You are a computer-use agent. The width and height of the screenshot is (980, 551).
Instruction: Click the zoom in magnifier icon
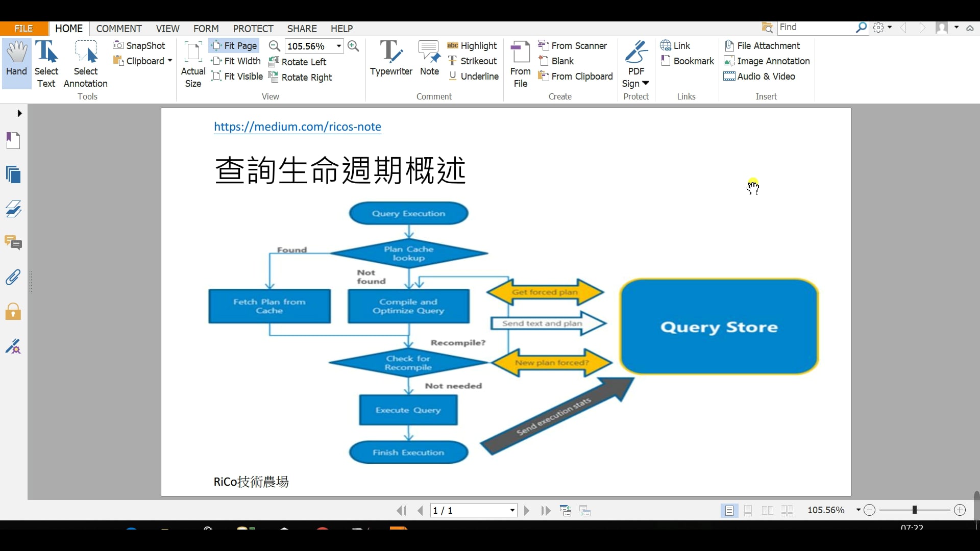click(x=353, y=46)
